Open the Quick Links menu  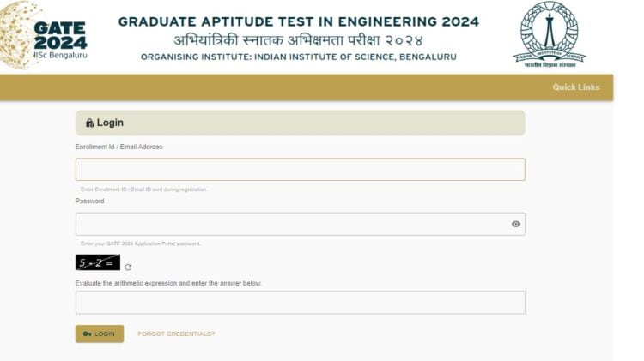(575, 87)
